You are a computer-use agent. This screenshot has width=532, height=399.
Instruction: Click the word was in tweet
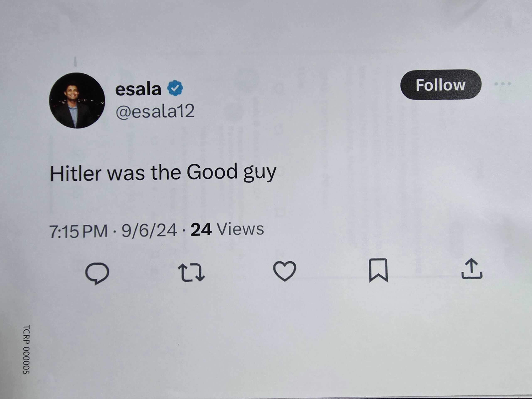[126, 174]
